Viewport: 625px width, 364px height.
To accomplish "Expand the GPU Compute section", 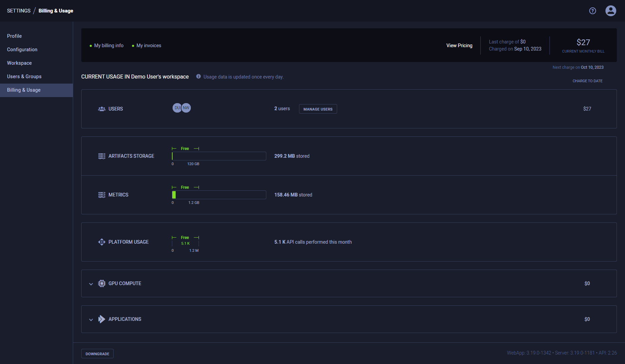I will [x=91, y=284].
